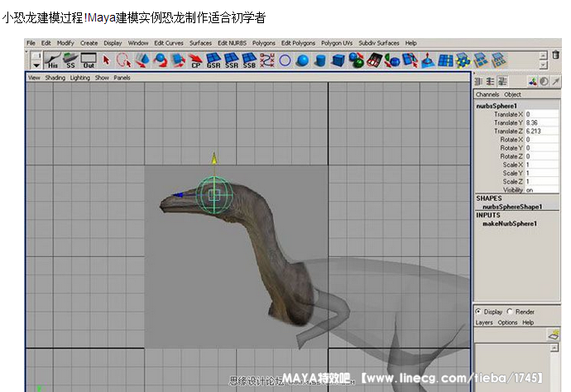Screen dimensions: 571x392
Task: Select the arrow selection tool
Action: [x=106, y=60]
